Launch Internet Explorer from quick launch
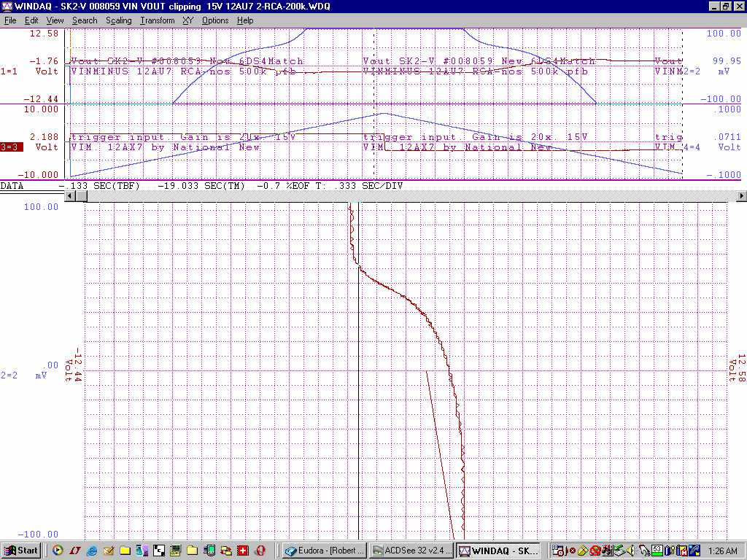747x560 pixels. click(x=91, y=551)
